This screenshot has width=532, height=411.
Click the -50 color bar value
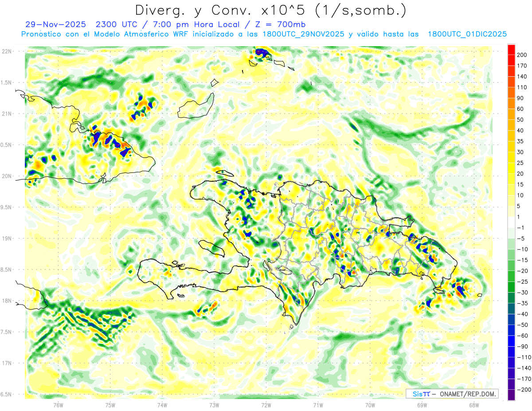pyautogui.click(x=523, y=325)
